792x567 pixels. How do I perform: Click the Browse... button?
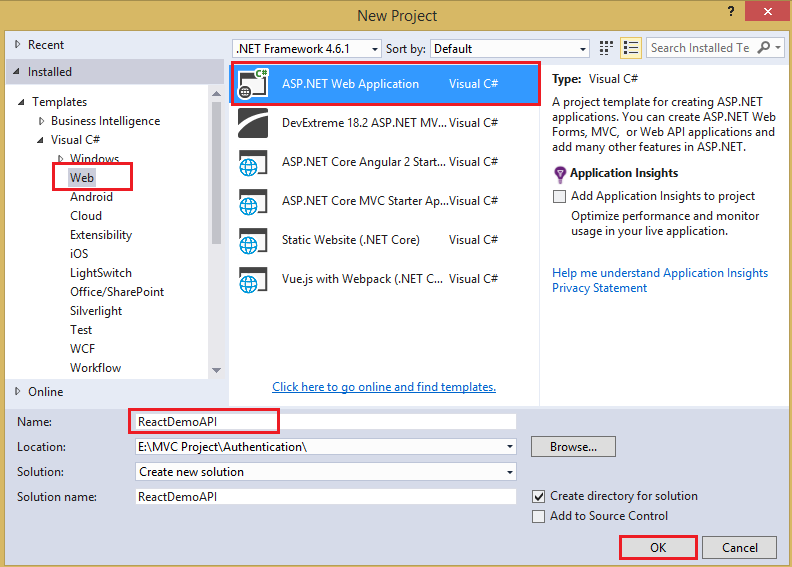[x=573, y=447]
